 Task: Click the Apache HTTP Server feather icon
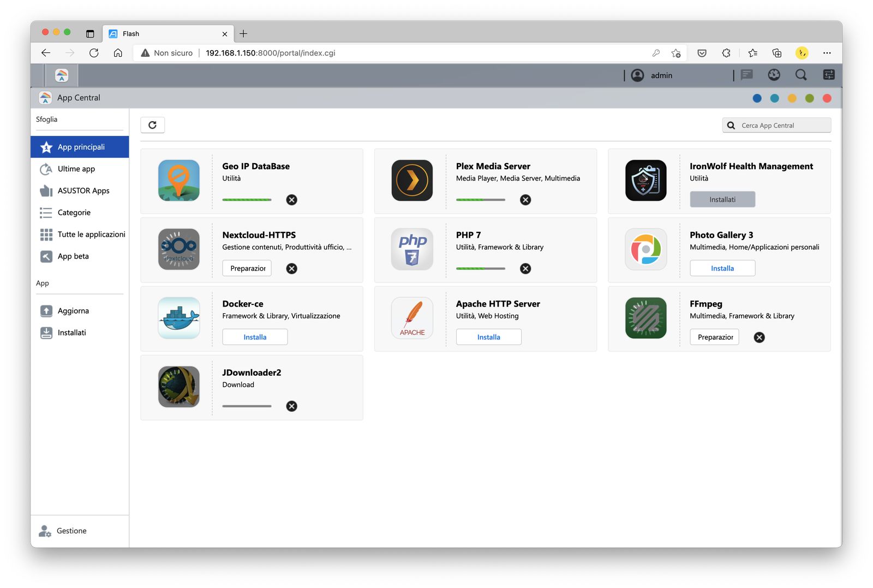pyautogui.click(x=412, y=318)
